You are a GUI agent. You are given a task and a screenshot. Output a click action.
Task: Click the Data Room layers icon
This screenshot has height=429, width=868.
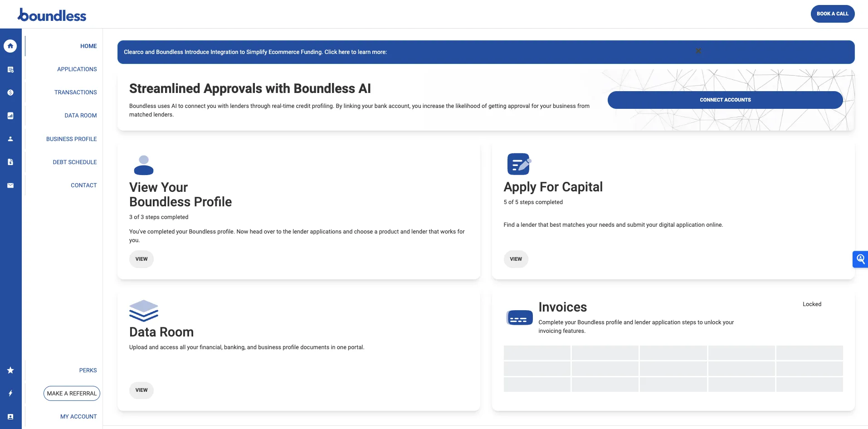click(144, 311)
